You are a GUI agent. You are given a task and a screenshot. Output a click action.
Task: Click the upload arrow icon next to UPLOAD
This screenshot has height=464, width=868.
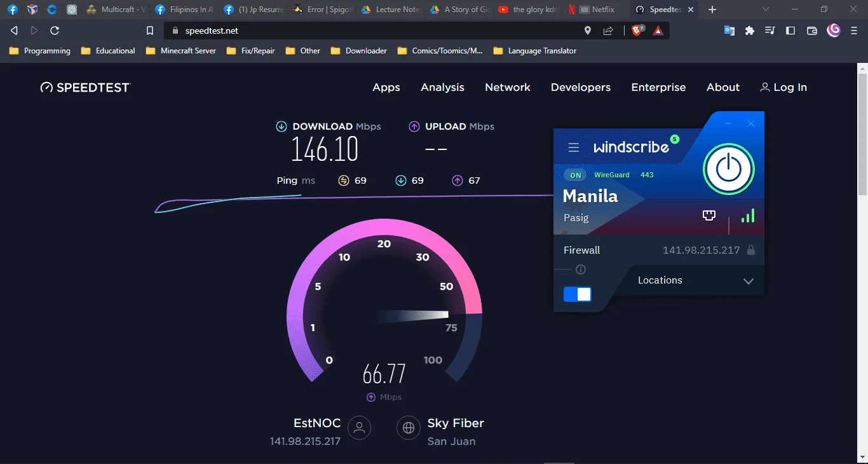click(414, 126)
